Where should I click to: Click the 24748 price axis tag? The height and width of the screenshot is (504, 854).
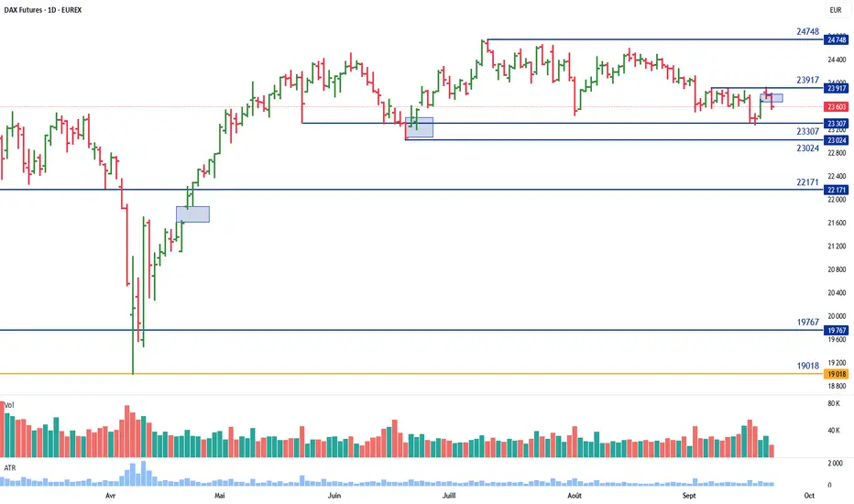click(x=836, y=39)
